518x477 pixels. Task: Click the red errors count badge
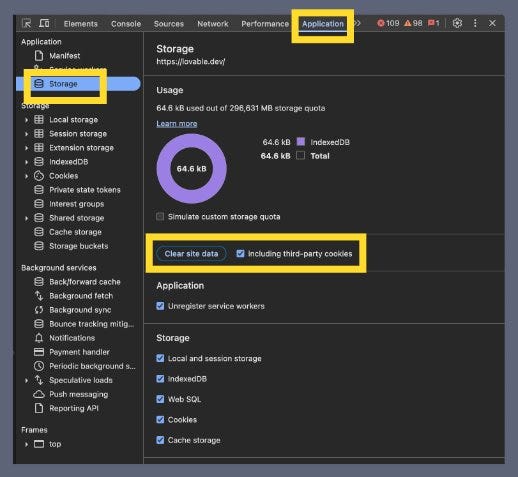coord(388,23)
